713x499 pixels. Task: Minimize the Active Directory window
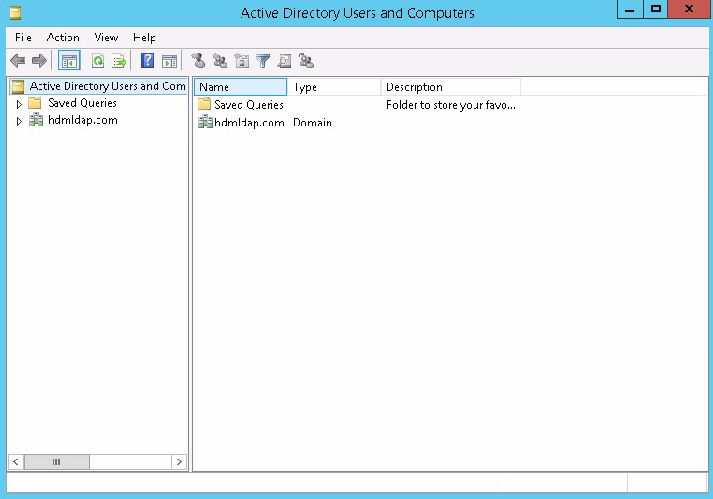pos(630,9)
